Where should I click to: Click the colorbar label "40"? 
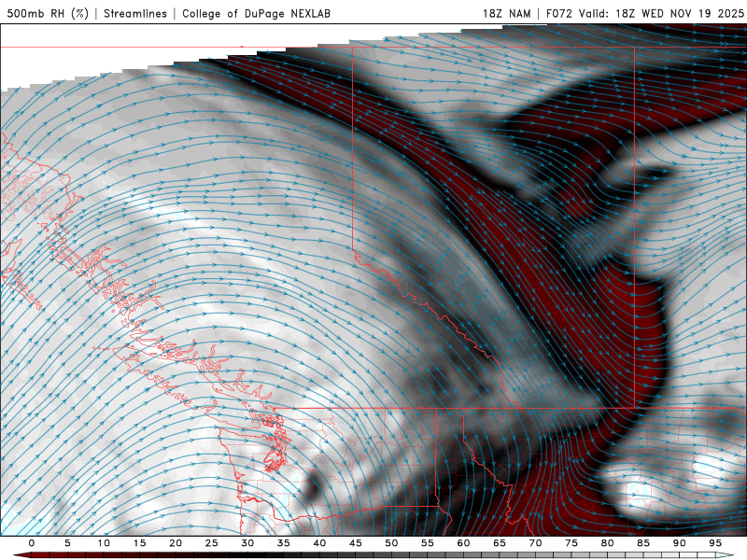pos(319,543)
